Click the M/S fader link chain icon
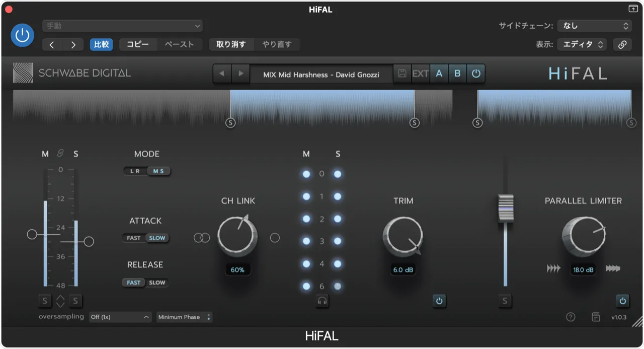This screenshot has height=349, width=644. tap(60, 154)
